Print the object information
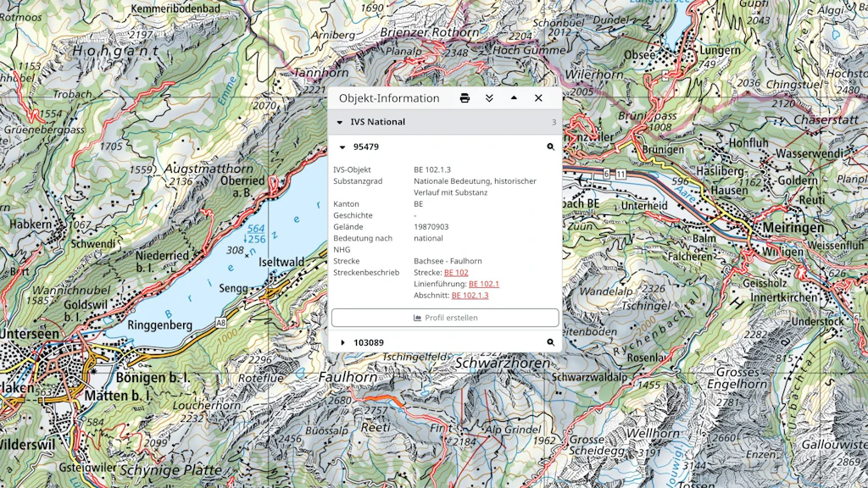 coord(465,98)
